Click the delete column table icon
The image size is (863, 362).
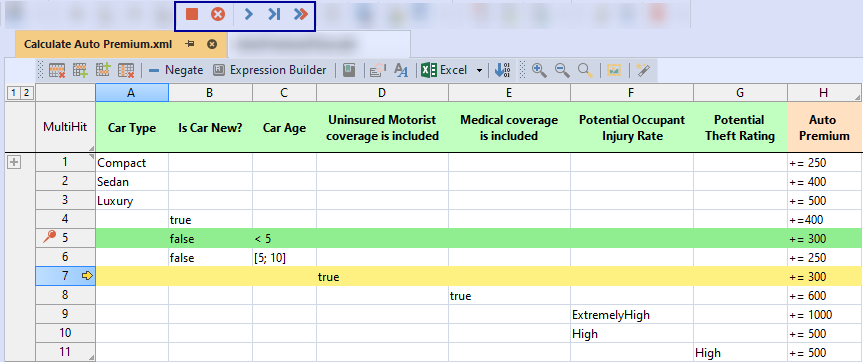pos(127,70)
